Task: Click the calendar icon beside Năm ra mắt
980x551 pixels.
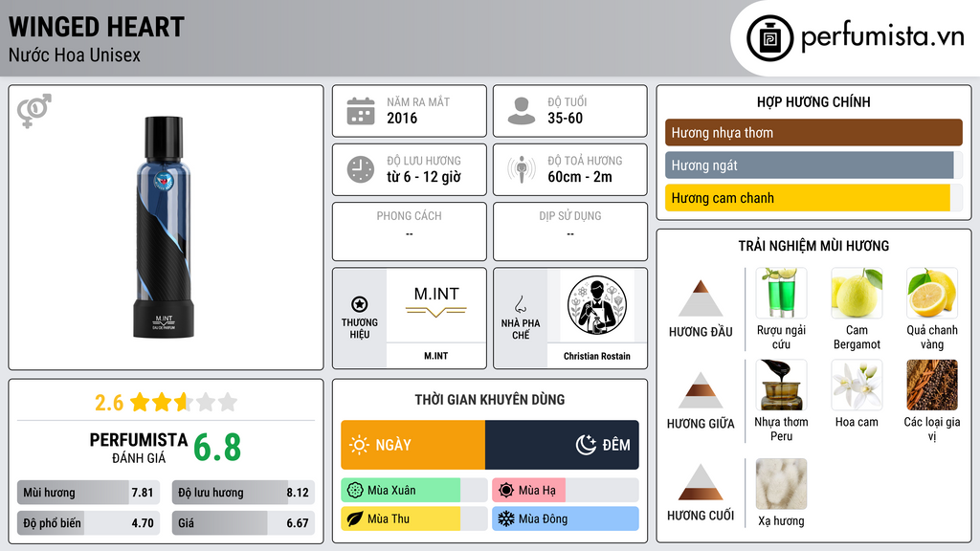Action: 361,111
